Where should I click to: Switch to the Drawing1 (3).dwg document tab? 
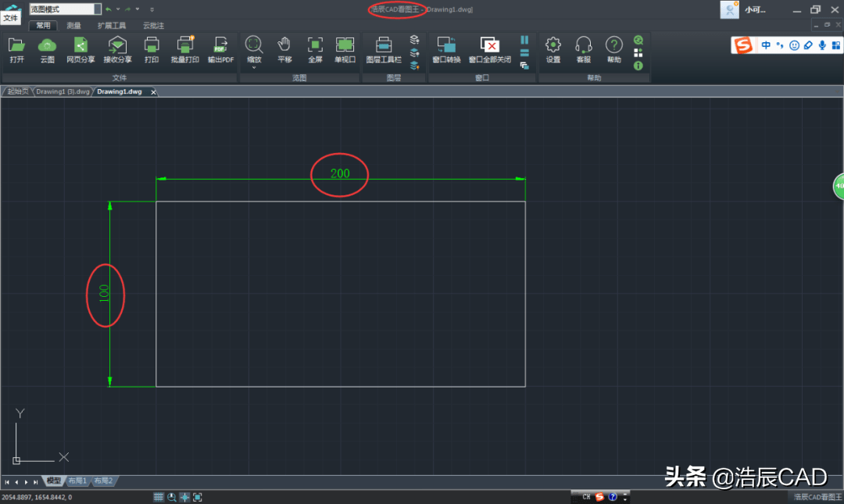pyautogui.click(x=63, y=91)
